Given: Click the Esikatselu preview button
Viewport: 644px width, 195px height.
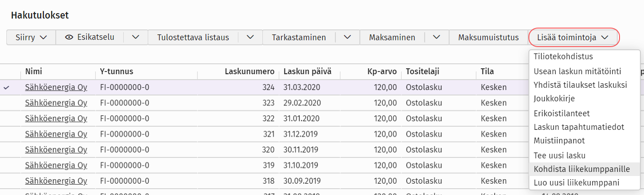Looking at the screenshot, I should (89, 38).
